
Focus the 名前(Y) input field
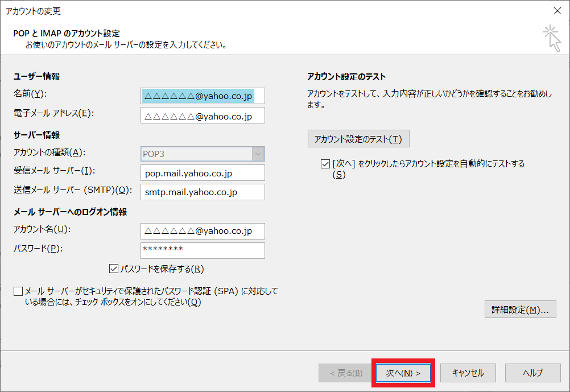pos(203,96)
